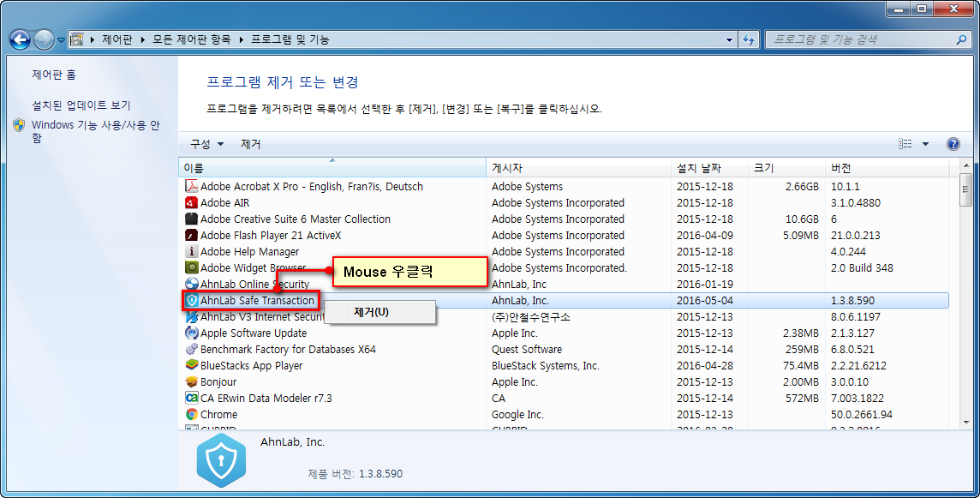Sort by the 이름 column header

coord(332,168)
